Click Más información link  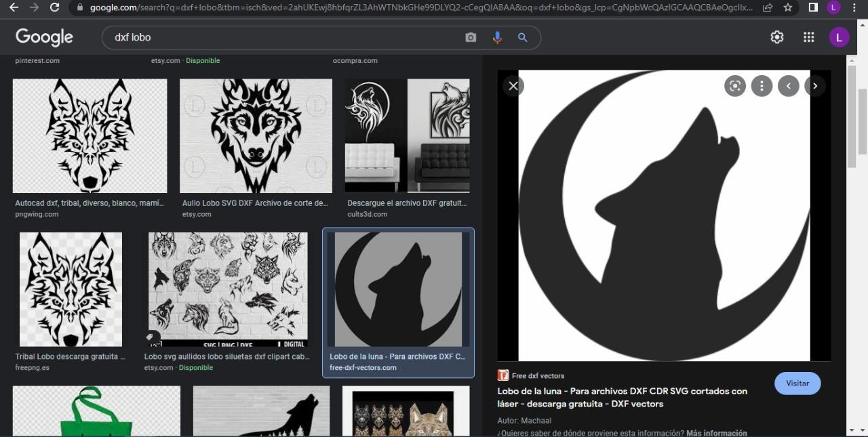tap(717, 433)
